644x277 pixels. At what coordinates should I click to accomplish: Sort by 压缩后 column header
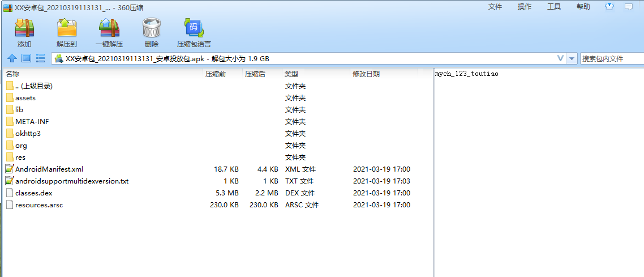pos(255,74)
